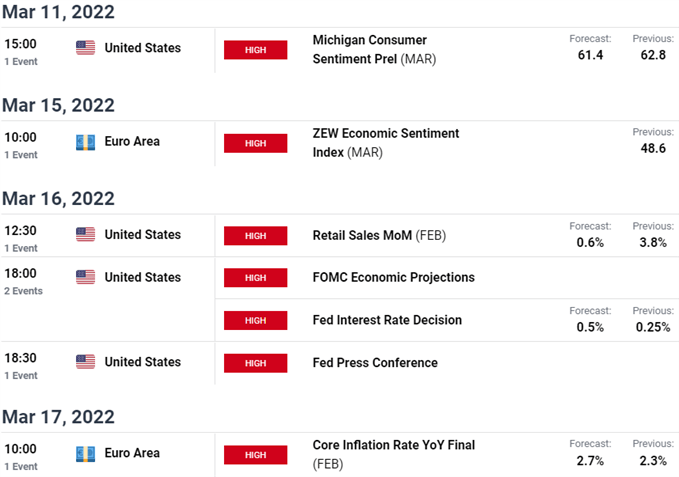The width and height of the screenshot is (679, 477).
Task: Click the US flag for the Michigan Consumer Sentiment row
Action: (86, 48)
